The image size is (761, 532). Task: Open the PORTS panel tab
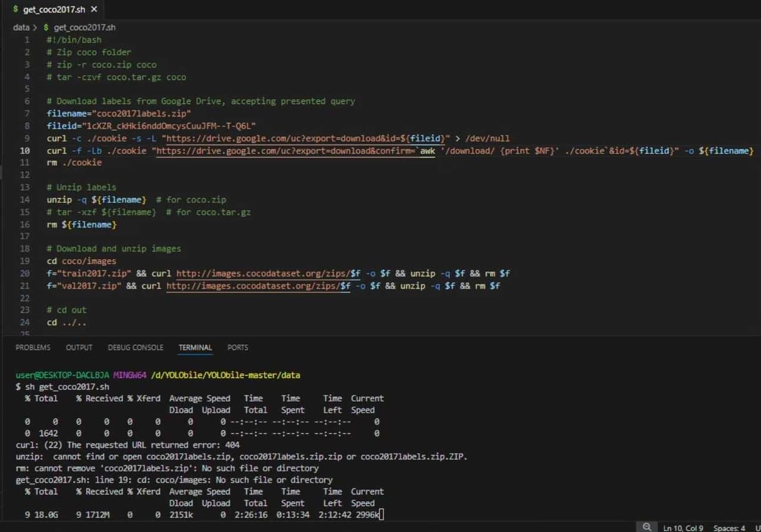(238, 348)
